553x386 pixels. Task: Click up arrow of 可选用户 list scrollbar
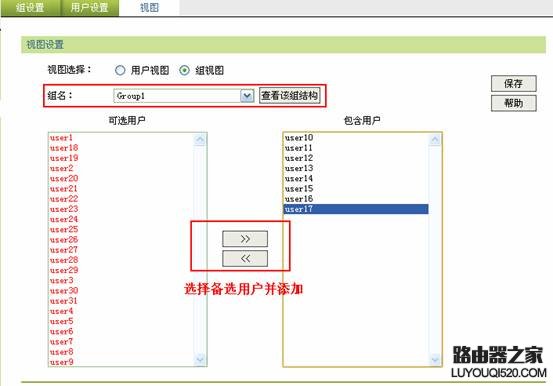pyautogui.click(x=200, y=140)
